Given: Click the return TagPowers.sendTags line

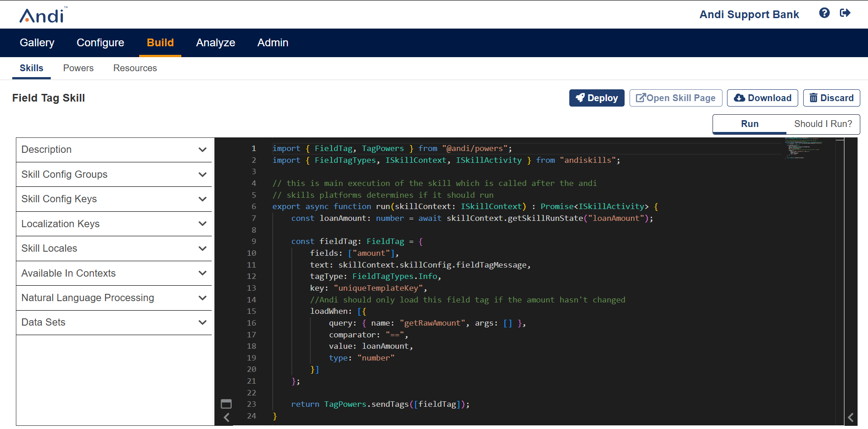Looking at the screenshot, I should [380, 404].
